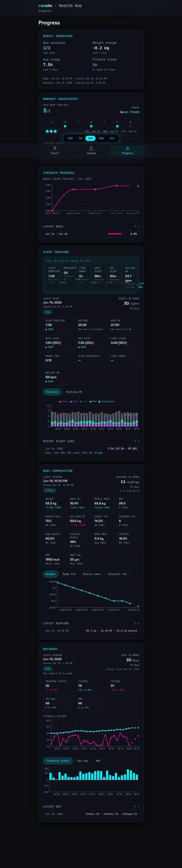Click the Light Sleep 4:09 (55%) card
This screenshot has height=868, width=182.
[123, 343]
